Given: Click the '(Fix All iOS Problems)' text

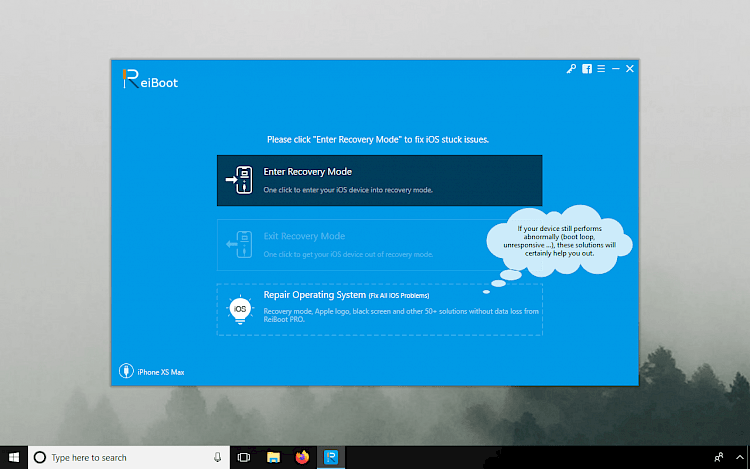Looking at the screenshot, I should 399,296.
